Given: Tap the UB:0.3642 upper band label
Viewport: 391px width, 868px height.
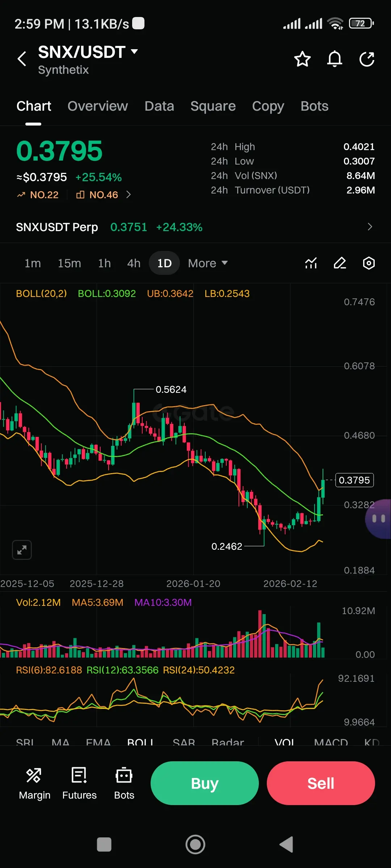Looking at the screenshot, I should (x=170, y=294).
